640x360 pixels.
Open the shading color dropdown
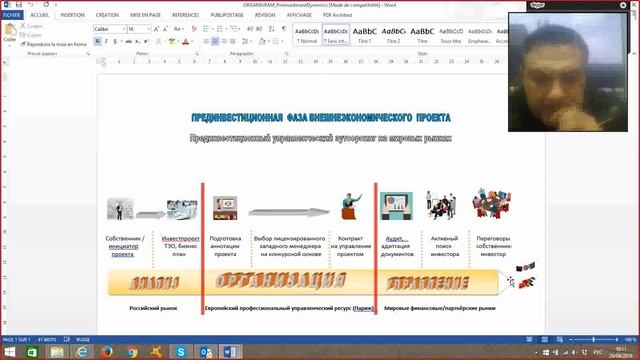click(268, 41)
